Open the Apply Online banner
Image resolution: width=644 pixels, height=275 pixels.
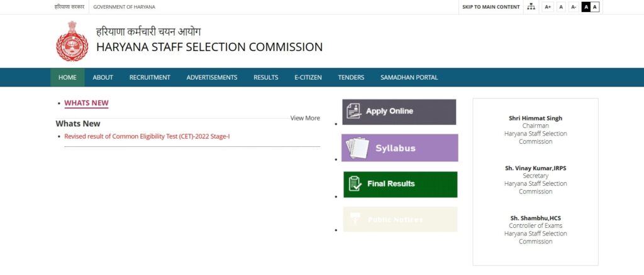click(399, 112)
